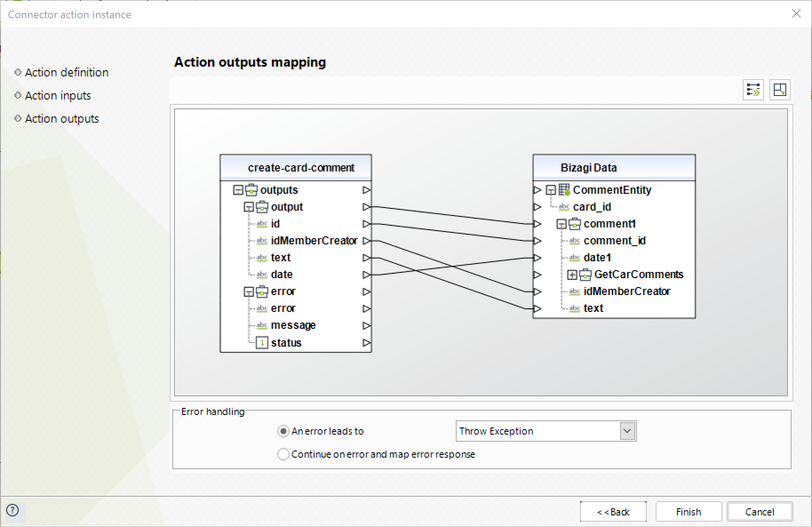Select the comment_id item
812x527 pixels.
tap(614, 240)
